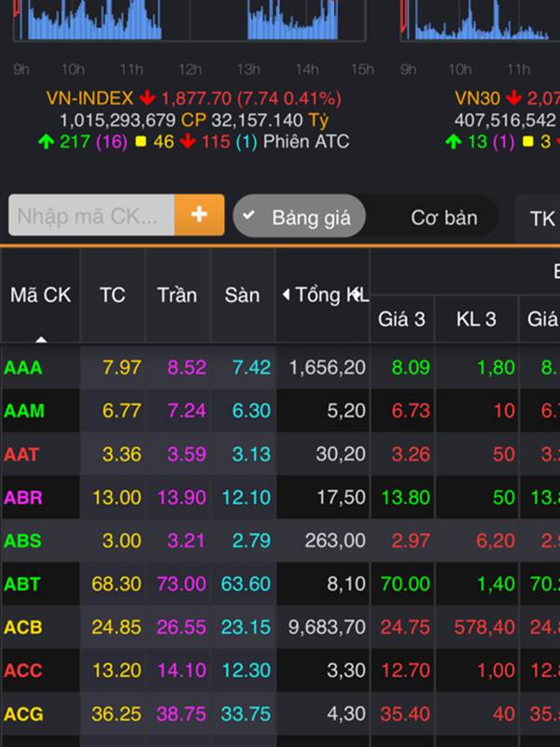Select the Giá 3 column header
This screenshot has height=747, width=560.
pos(401,319)
